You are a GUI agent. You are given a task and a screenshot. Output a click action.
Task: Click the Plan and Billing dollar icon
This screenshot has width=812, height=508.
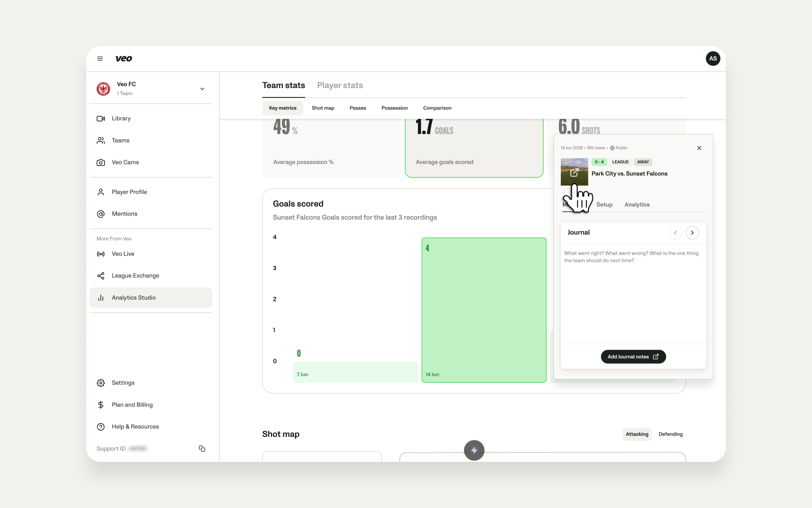pos(101,405)
